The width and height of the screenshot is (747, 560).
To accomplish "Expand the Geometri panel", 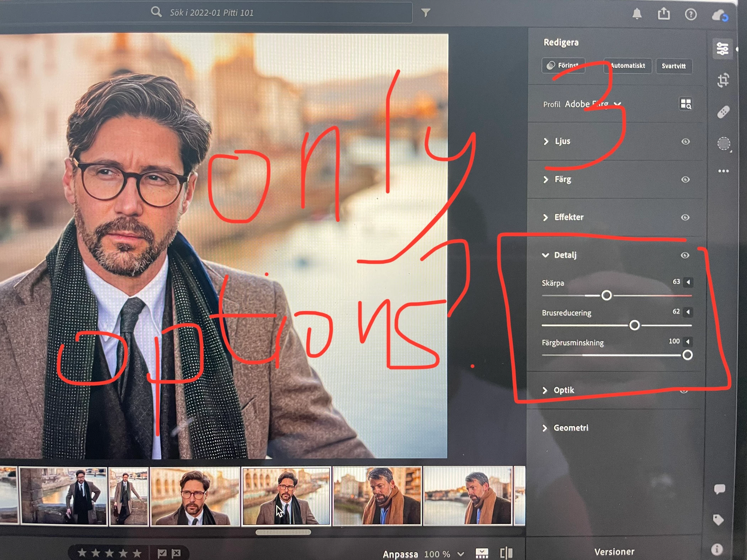I will tap(570, 428).
